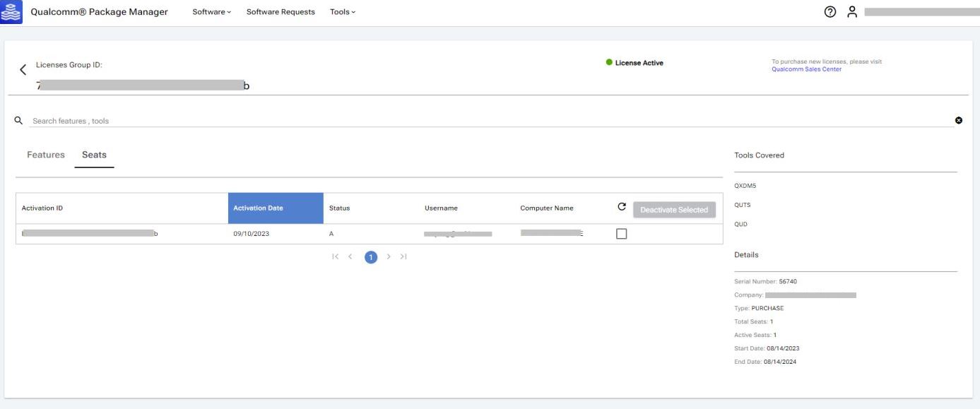Jump to first page of seats
The image size is (980, 409).
[x=336, y=257]
